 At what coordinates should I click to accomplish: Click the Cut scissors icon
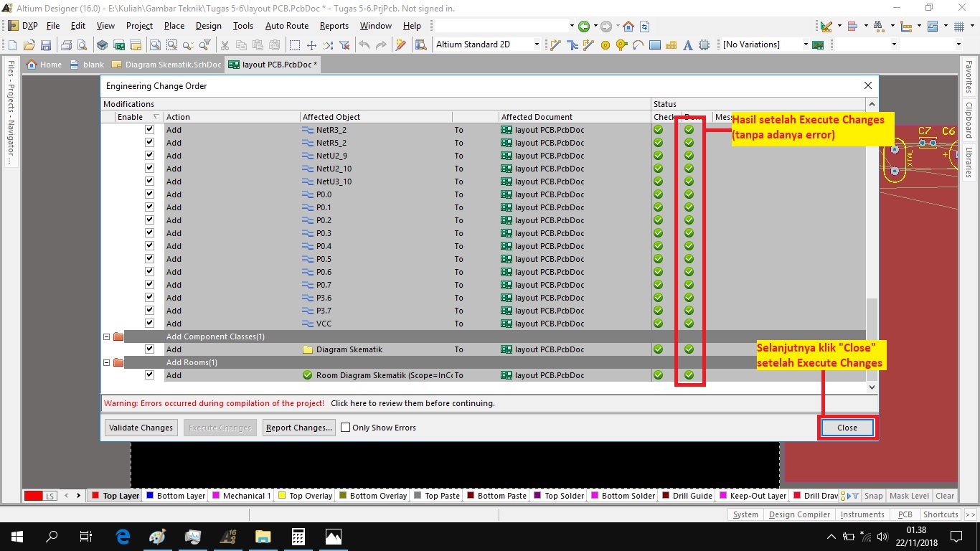tap(225, 45)
